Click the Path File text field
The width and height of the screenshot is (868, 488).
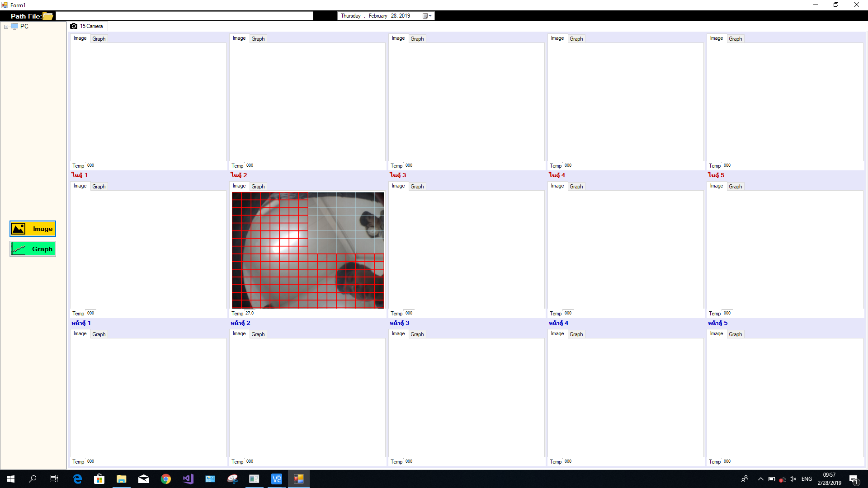pyautogui.click(x=184, y=16)
